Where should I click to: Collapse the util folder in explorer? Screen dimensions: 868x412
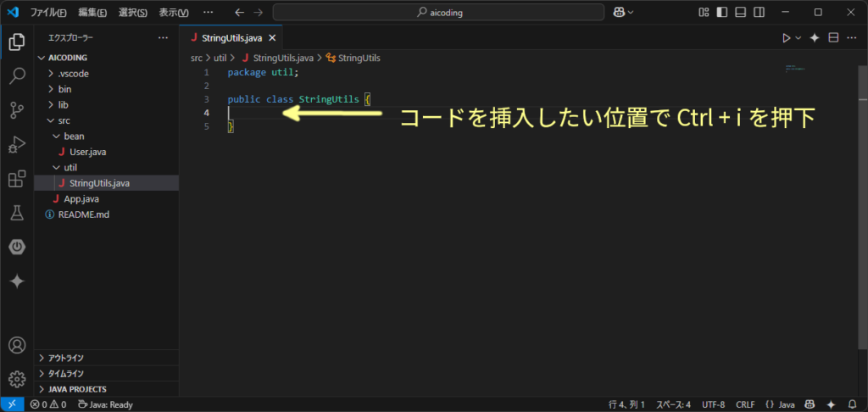coord(106,167)
